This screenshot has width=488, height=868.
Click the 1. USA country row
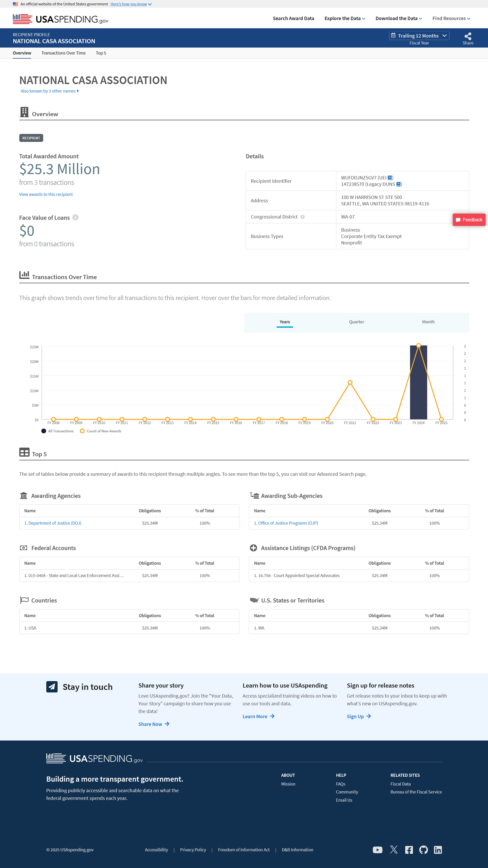pyautogui.click(x=129, y=628)
